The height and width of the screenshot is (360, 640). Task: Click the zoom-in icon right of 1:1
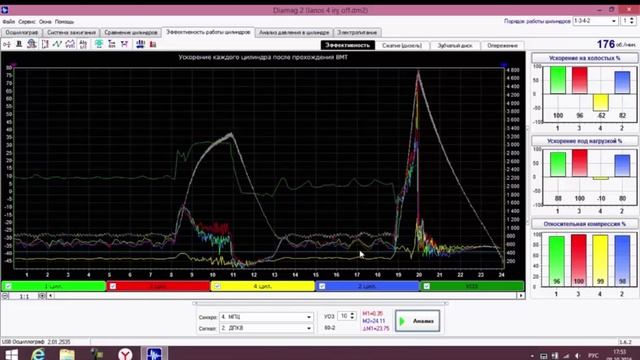tap(42, 296)
